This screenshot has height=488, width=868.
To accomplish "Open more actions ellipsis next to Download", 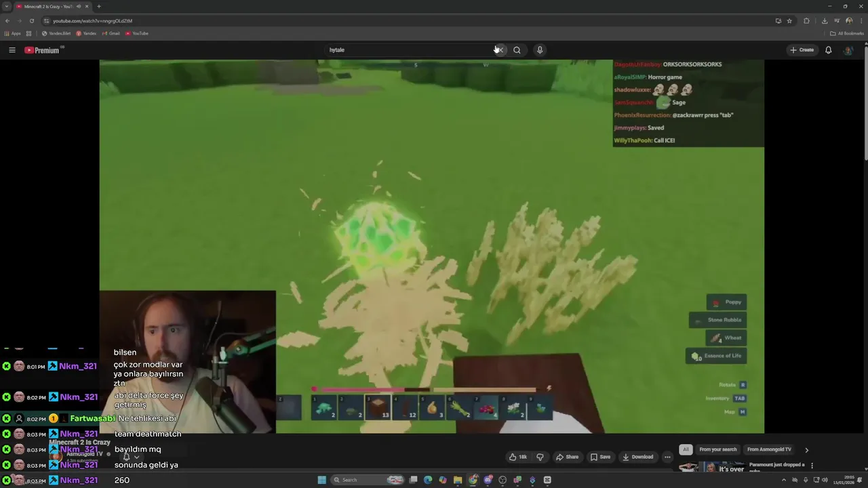I will coord(667,457).
